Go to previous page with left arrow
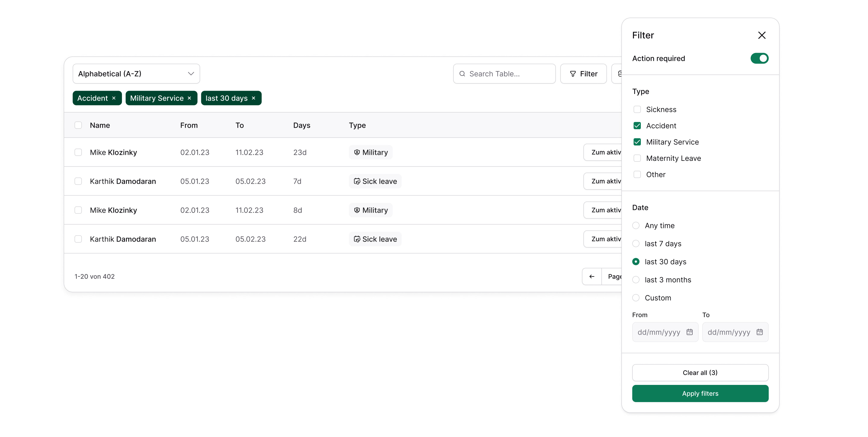 click(592, 276)
